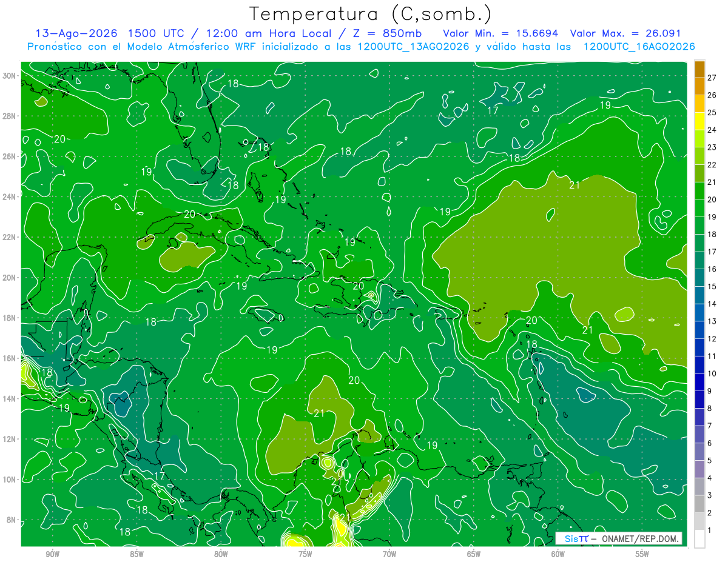
Task: Click the teal swatch between 15 and 16
Action: (699, 278)
